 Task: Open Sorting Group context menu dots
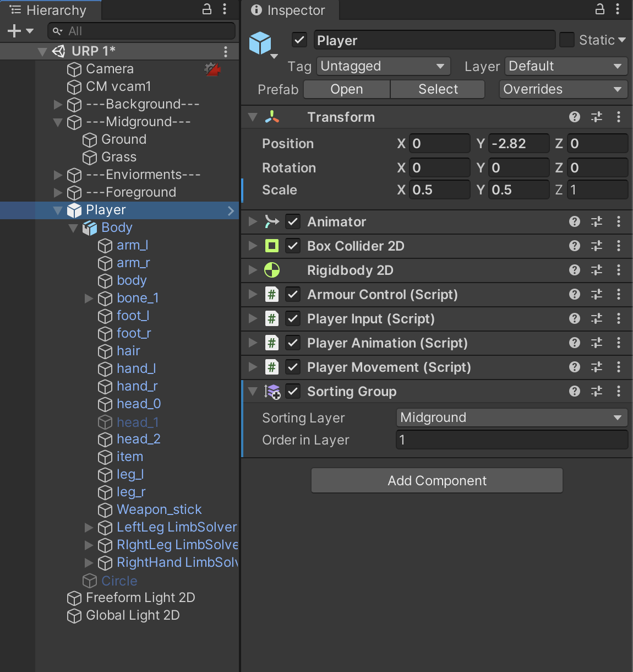click(619, 391)
